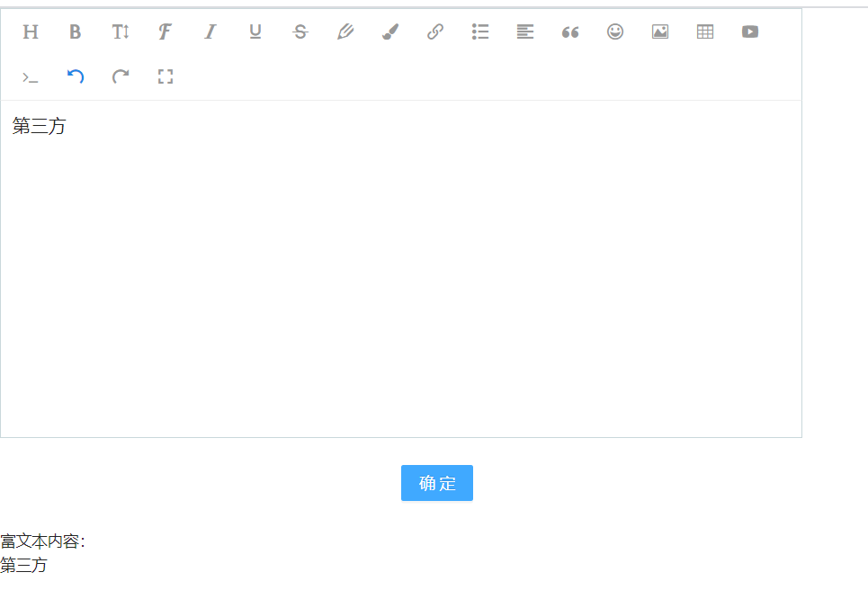This screenshot has width=868, height=608.
Task: Insert a hyperlink
Action: [x=435, y=32]
